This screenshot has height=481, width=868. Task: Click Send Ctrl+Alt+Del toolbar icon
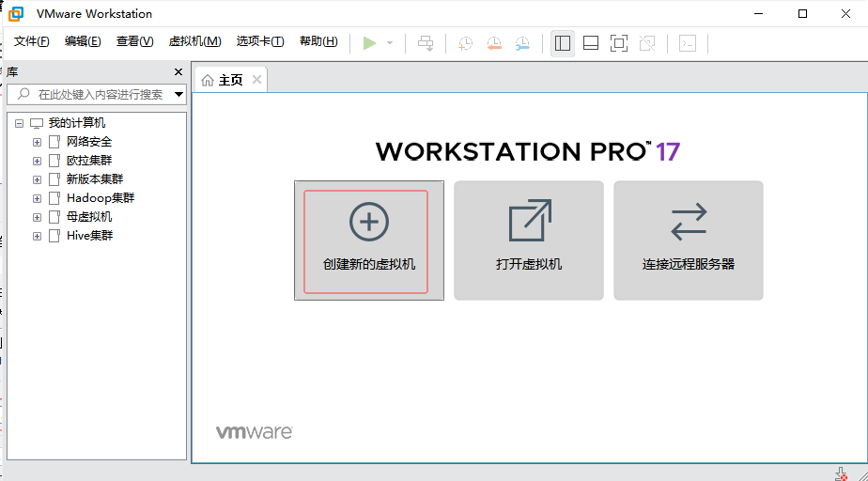pyautogui.click(x=426, y=43)
